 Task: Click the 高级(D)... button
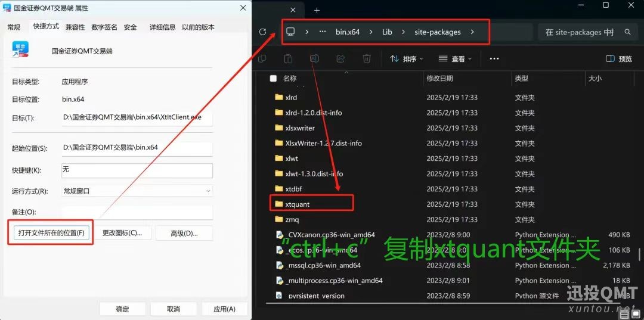(184, 233)
